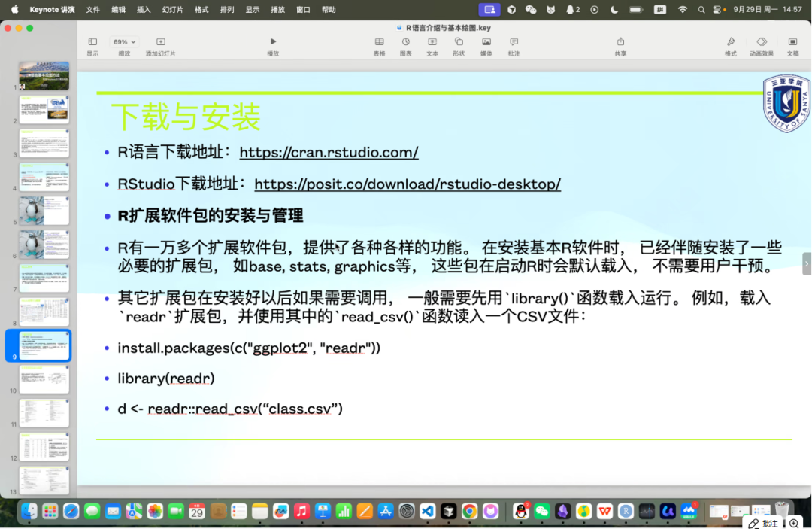Toggle the Animate (动画效果) panel
This screenshot has width=812, height=529.
[x=761, y=42]
